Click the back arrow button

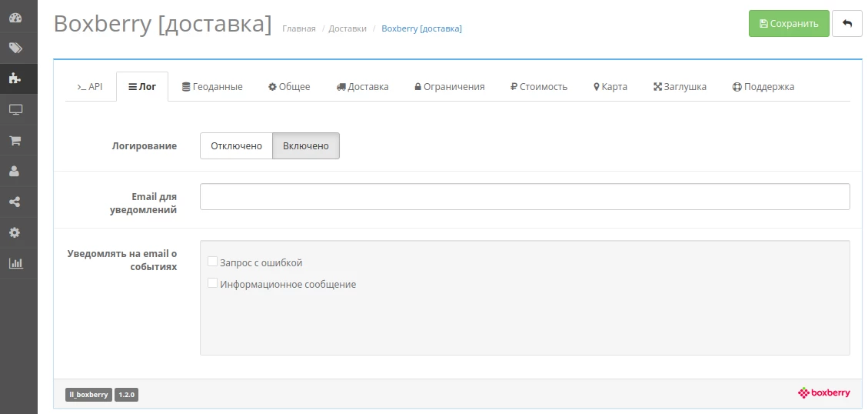click(847, 24)
